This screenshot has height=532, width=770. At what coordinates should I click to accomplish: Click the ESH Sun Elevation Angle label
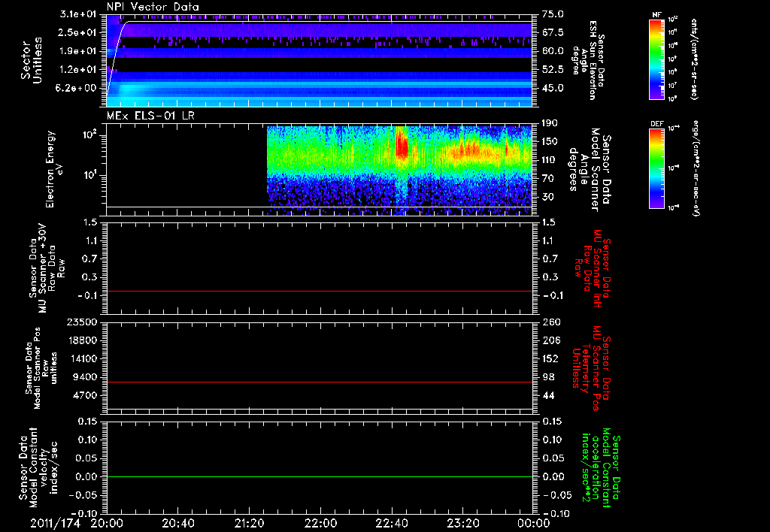(588, 60)
